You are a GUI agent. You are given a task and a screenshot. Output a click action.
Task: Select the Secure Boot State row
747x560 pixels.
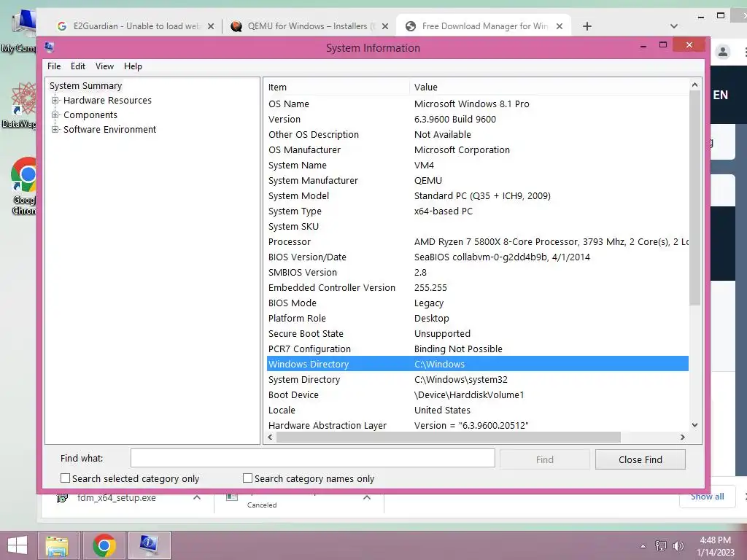(x=477, y=334)
